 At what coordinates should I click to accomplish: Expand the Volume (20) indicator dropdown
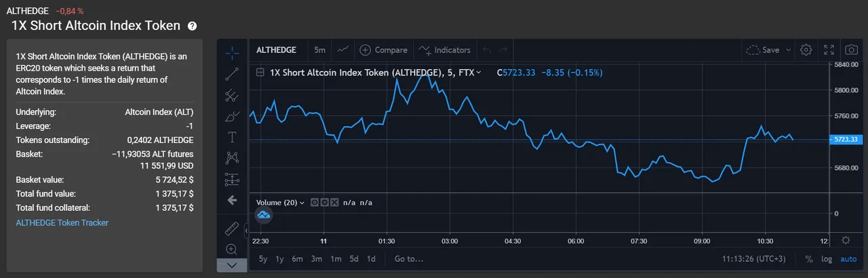[x=301, y=202]
